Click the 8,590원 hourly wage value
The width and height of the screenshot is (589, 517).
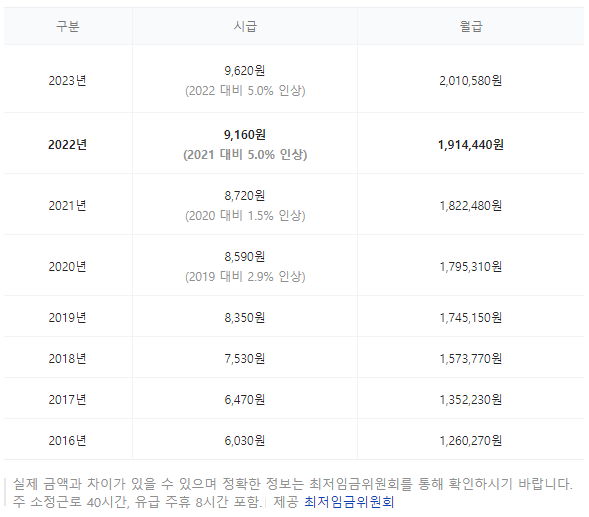(x=245, y=257)
